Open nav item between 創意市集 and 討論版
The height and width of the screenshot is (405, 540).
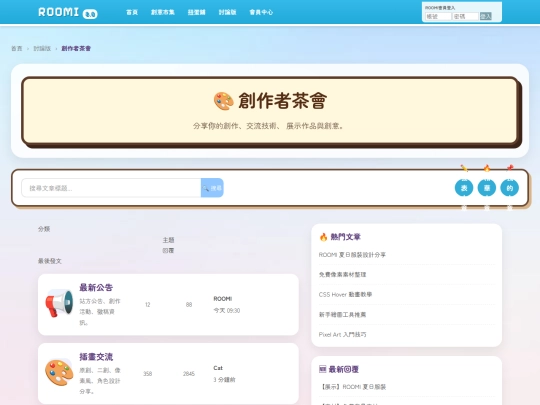pyautogui.click(x=196, y=12)
